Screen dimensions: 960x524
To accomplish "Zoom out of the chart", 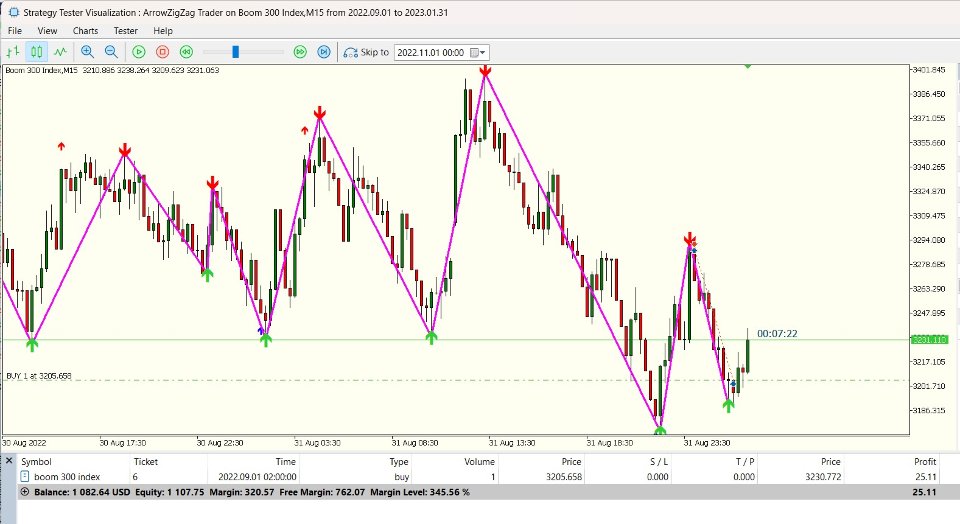I will [x=111, y=52].
